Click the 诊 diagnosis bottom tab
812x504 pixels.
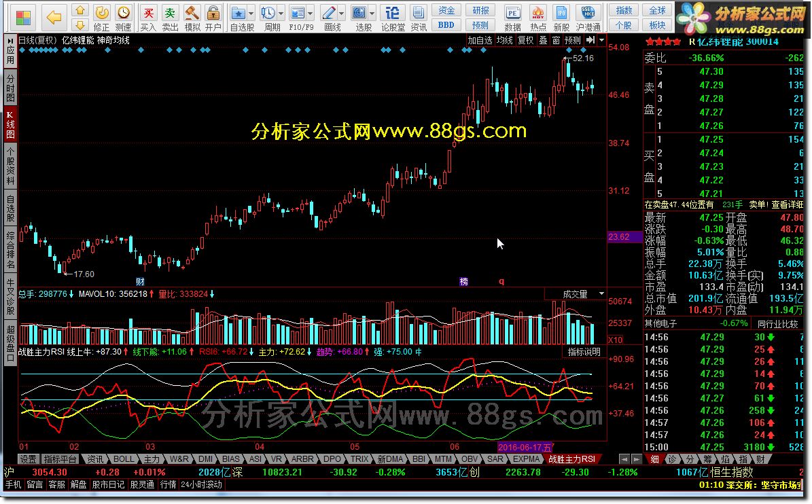click(x=671, y=459)
